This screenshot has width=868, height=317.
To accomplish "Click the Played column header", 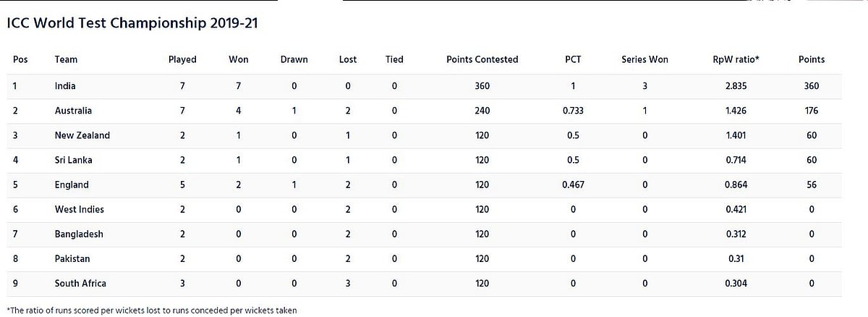I will [182, 59].
